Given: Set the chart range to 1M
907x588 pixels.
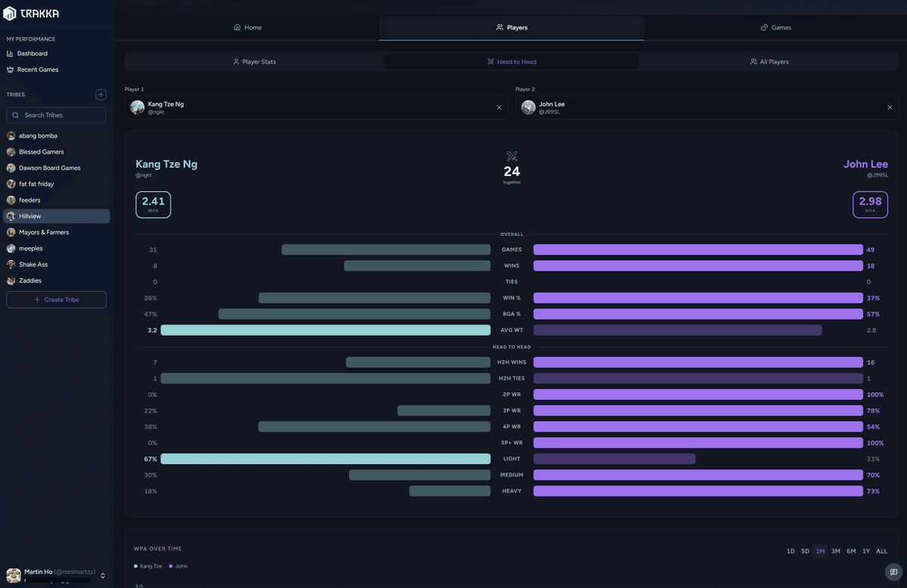Looking at the screenshot, I should 820,551.
